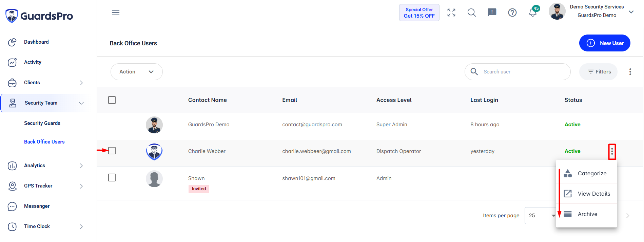
Task: Tick the select-all header checkbox
Action: click(112, 100)
